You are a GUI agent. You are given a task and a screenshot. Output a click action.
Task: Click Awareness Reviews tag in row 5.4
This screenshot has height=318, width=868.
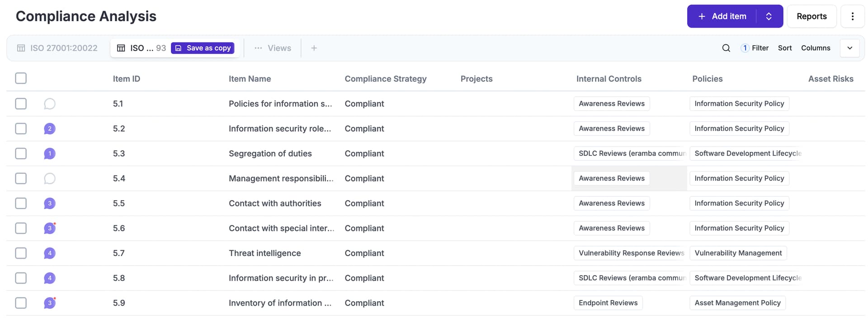(612, 178)
